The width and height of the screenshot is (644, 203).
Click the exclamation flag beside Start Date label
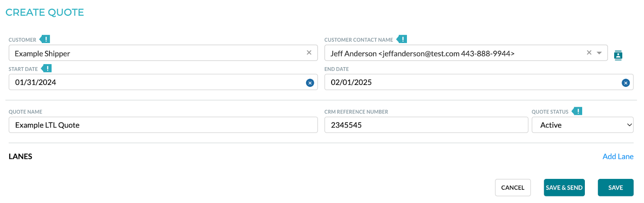47,68
